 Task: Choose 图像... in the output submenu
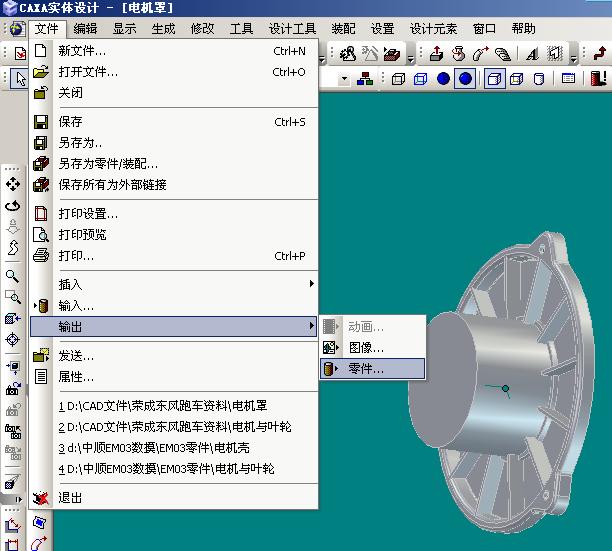tap(372, 347)
